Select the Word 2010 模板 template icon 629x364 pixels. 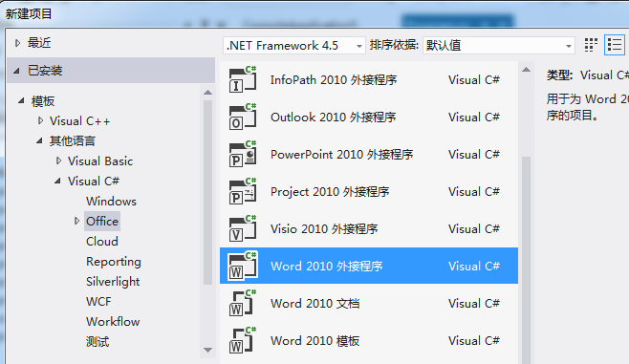pyautogui.click(x=243, y=341)
